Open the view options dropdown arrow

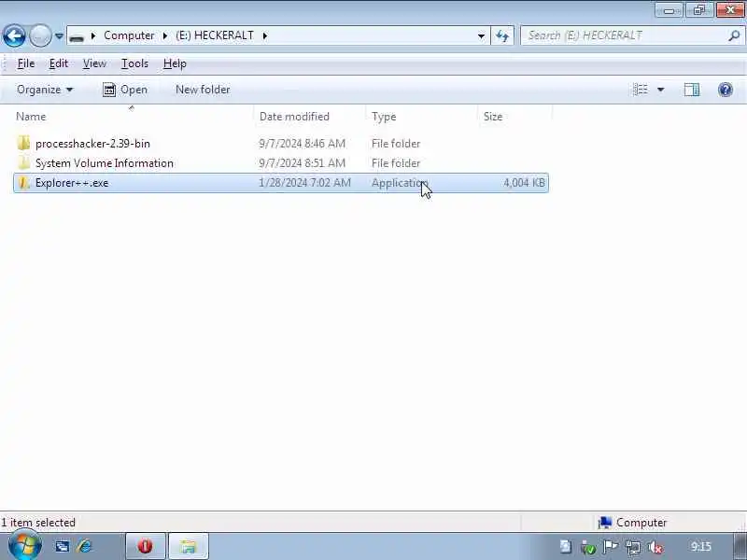(661, 90)
